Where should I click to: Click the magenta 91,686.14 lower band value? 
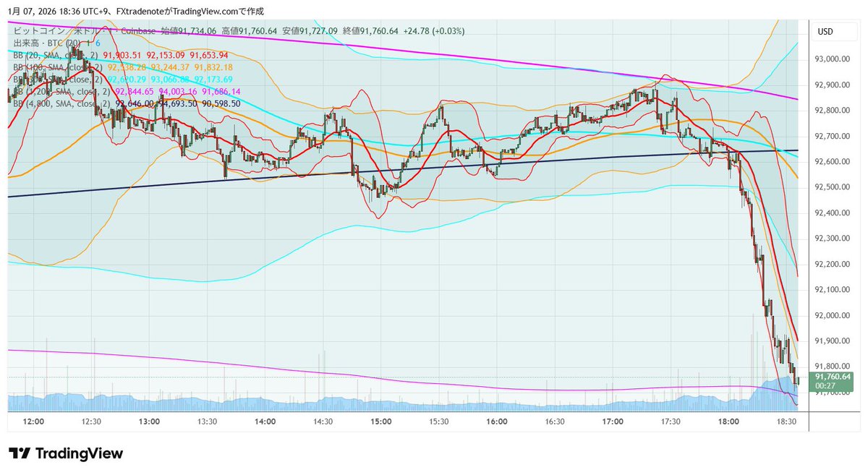pos(221,92)
